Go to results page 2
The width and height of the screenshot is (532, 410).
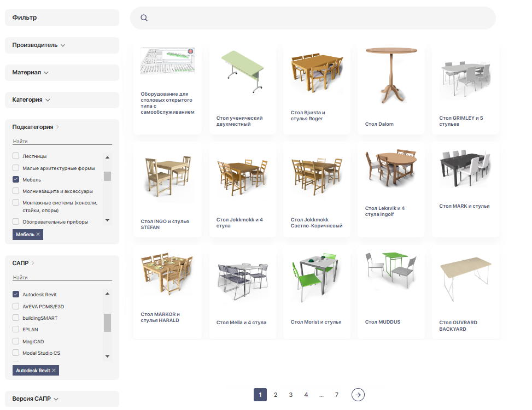276,395
